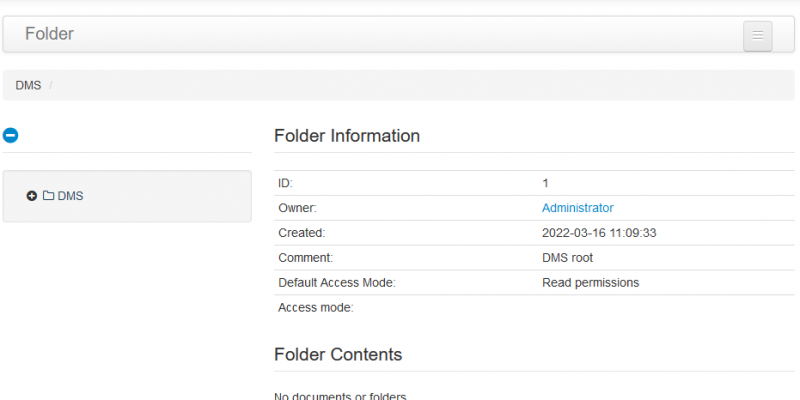Viewport: 800px width, 400px height.
Task: Click the Folder Information heading
Action: click(347, 136)
